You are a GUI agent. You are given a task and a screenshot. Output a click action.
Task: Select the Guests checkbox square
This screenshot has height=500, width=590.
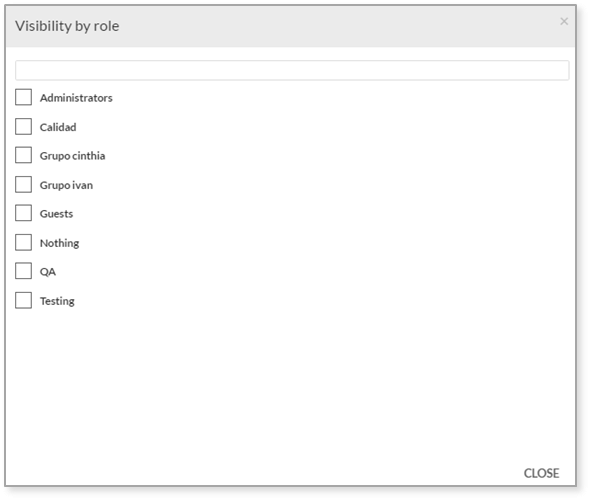click(x=23, y=213)
